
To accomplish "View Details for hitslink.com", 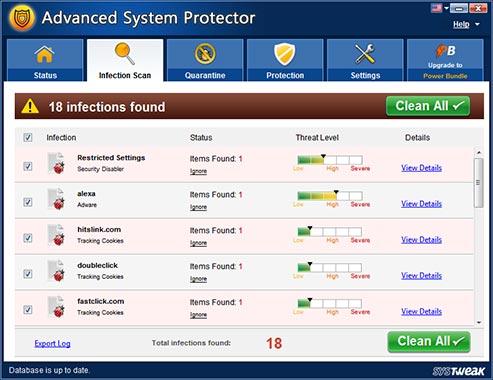I will 421,240.
